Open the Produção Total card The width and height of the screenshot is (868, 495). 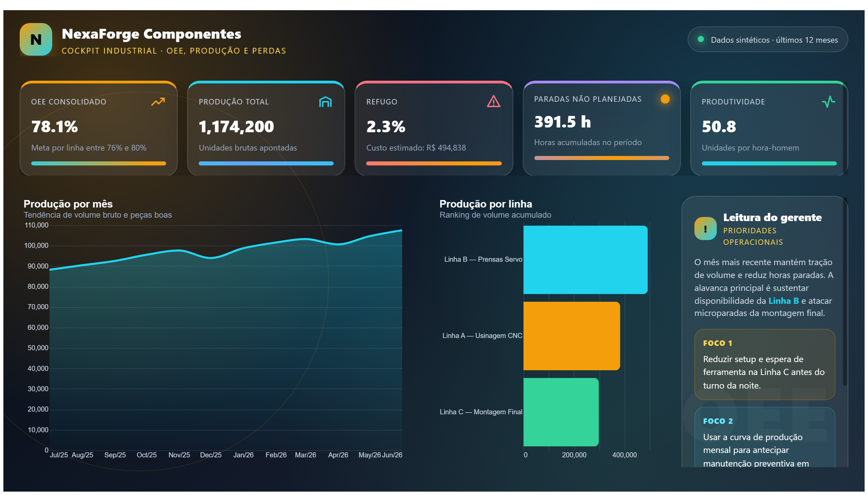pos(266,128)
